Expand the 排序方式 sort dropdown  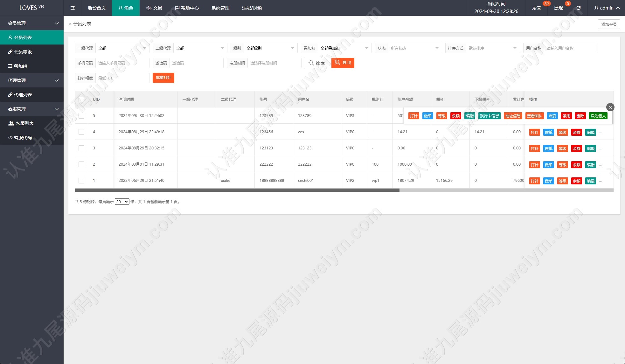[x=492, y=48]
